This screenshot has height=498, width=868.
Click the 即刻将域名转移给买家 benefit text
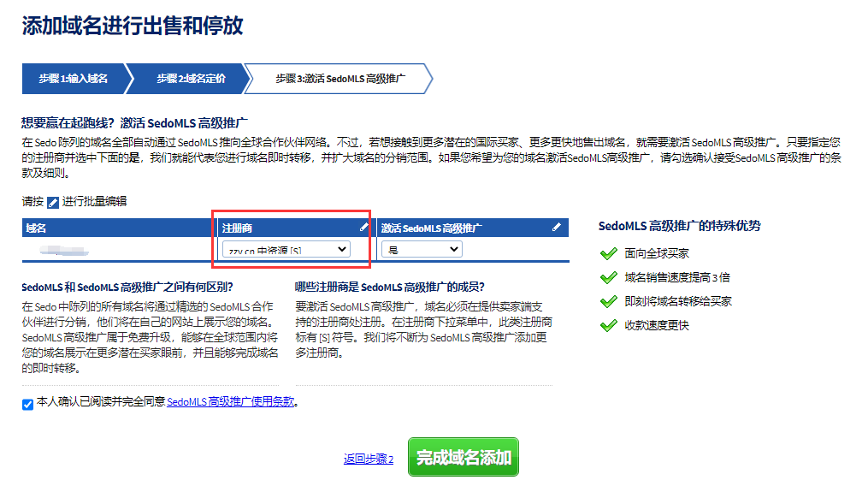(678, 301)
